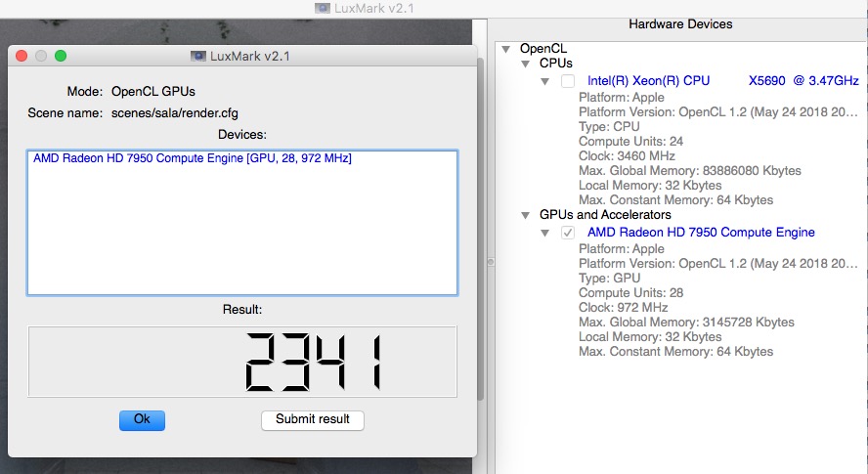The width and height of the screenshot is (868, 474).
Task: Collapse the OpenCL tree node
Action: pos(505,49)
